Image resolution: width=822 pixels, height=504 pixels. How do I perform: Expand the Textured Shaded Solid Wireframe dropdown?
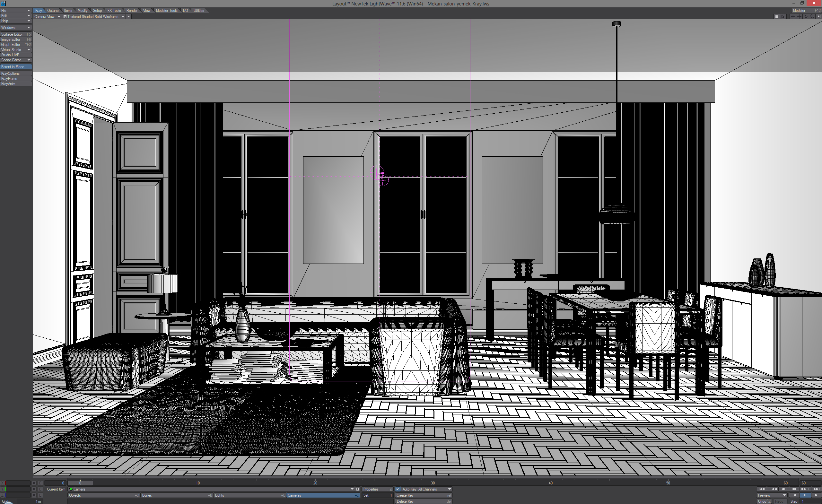click(122, 17)
